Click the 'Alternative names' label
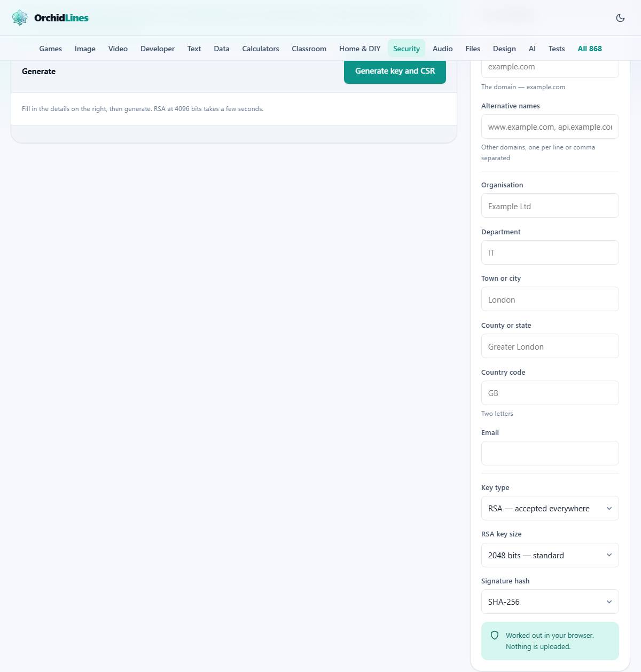The width and height of the screenshot is (641, 672). click(x=510, y=106)
